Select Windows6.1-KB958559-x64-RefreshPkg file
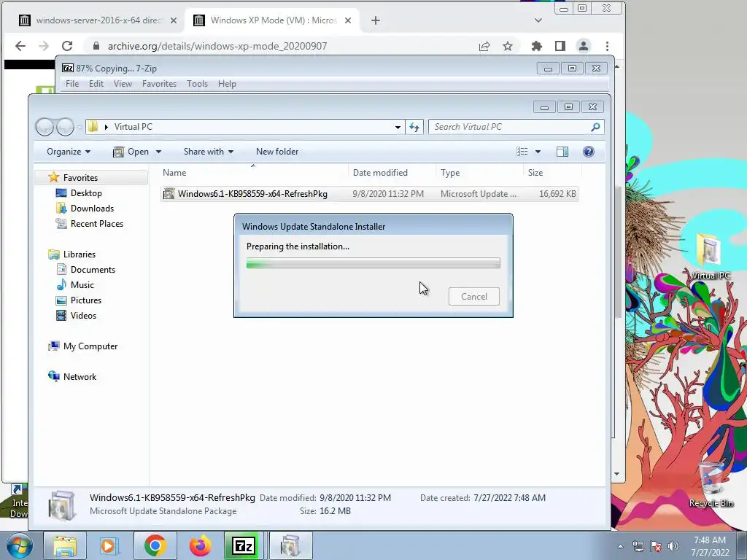 pos(369,194)
